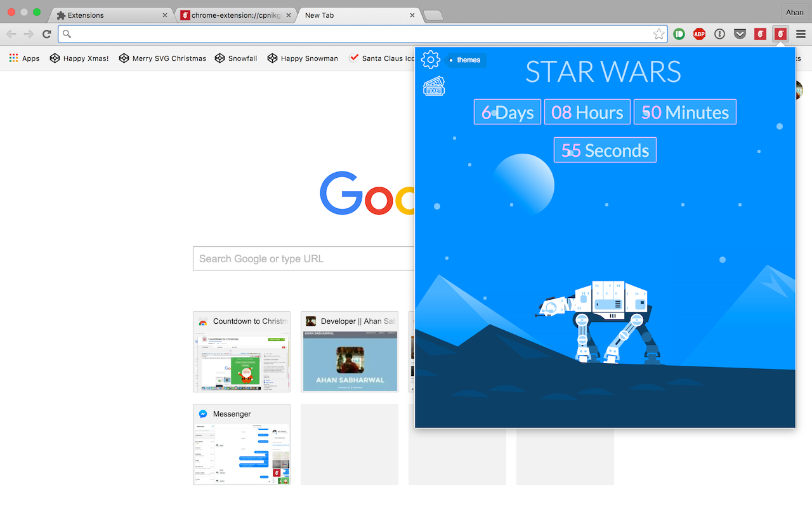Click the Search Google or type URL box
Image resolution: width=812 pixels, height=508 pixels.
point(304,258)
